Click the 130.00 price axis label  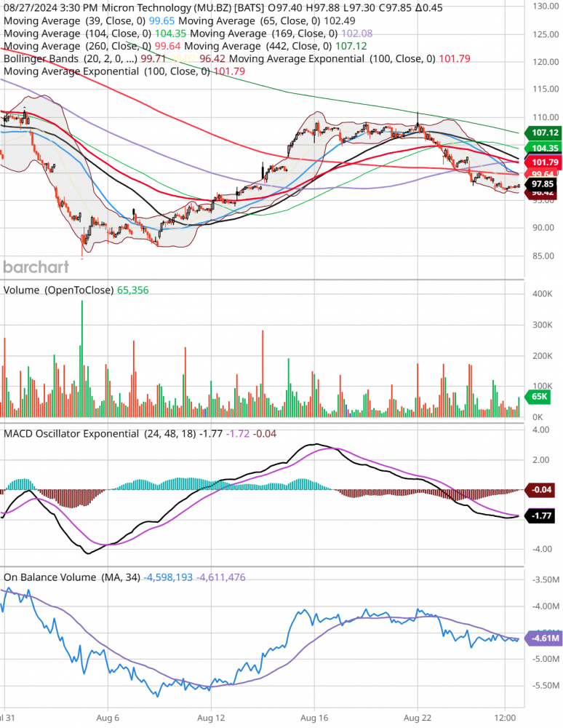546,6
